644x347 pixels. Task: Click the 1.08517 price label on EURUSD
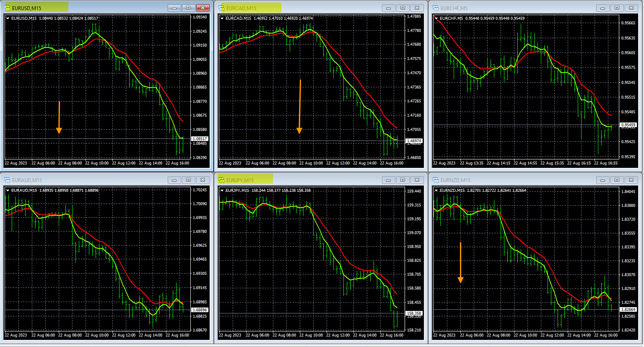click(200, 139)
